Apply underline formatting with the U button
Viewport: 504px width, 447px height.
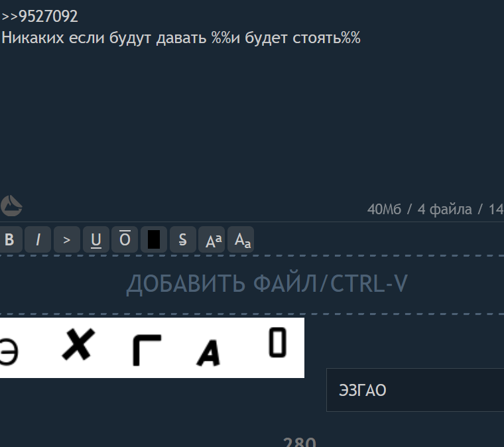click(95, 239)
